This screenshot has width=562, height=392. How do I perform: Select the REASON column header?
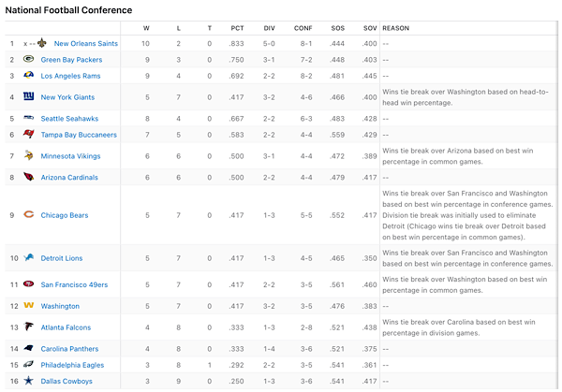click(x=395, y=28)
